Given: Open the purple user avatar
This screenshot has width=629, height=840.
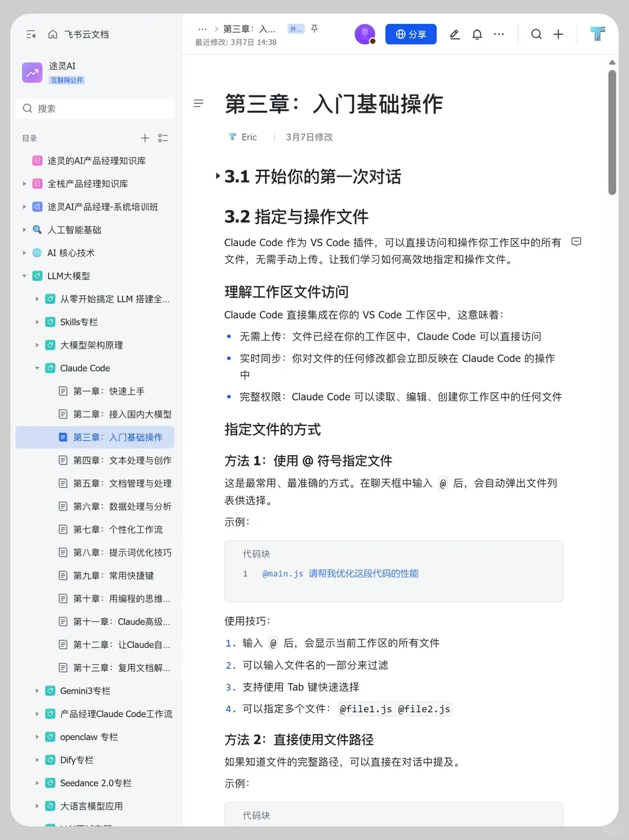Looking at the screenshot, I should pyautogui.click(x=365, y=34).
